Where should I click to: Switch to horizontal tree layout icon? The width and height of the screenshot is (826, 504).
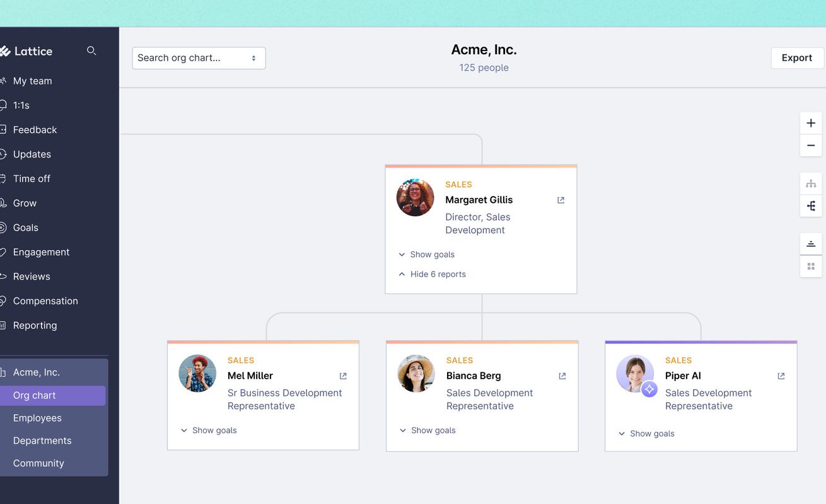coord(811,206)
